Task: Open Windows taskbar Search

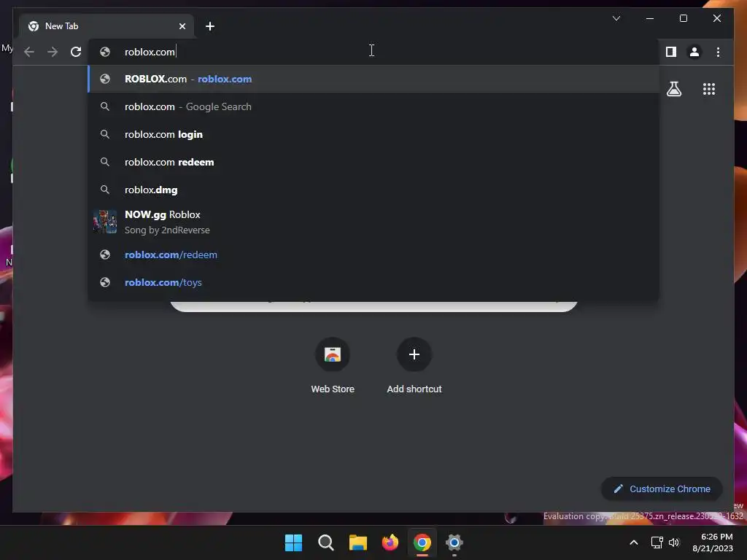Action: tap(326, 542)
